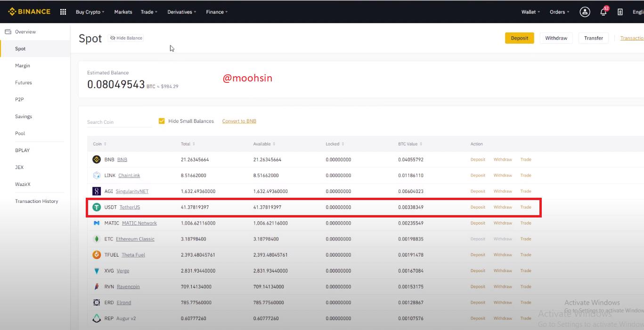Image resolution: width=644 pixels, height=330 pixels.
Task: Open the SingularityNET coin link
Action: coord(132,191)
